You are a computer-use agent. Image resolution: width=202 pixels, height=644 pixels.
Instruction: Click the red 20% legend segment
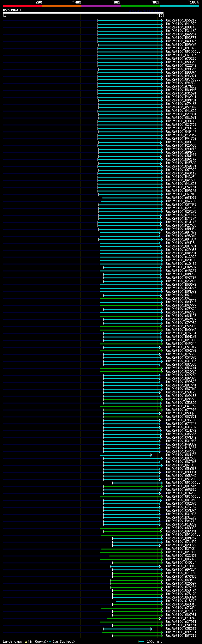click(x=22, y=6)
